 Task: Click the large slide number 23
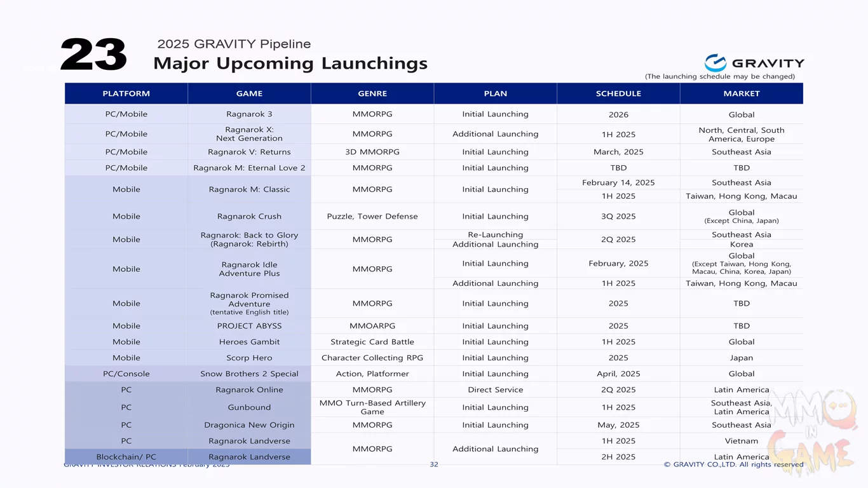point(93,55)
